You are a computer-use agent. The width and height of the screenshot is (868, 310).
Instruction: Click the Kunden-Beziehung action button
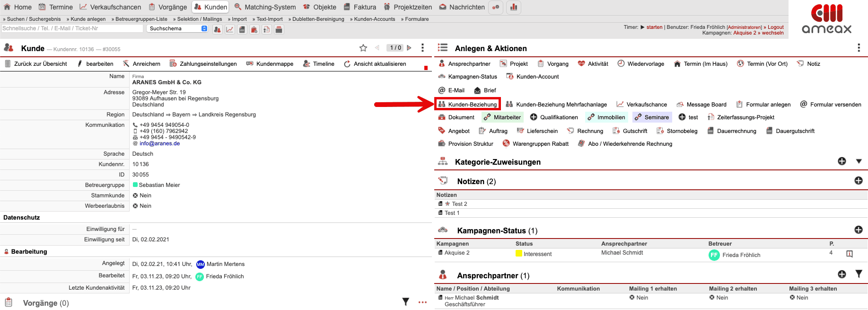467,105
